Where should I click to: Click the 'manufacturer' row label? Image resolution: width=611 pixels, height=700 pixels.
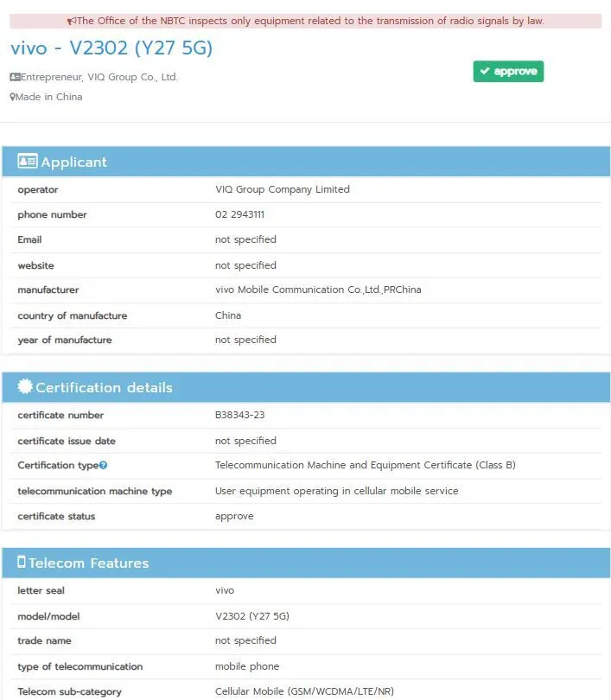48,290
